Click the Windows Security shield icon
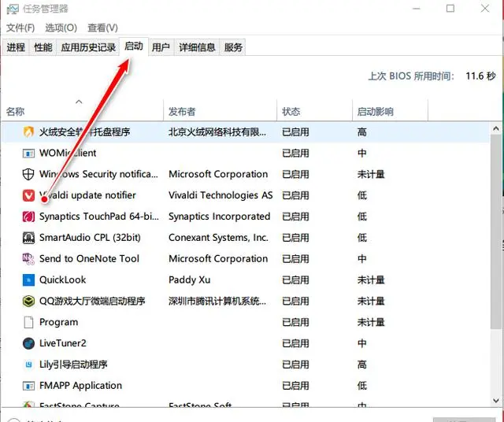The height and width of the screenshot is (422, 504). click(x=28, y=174)
